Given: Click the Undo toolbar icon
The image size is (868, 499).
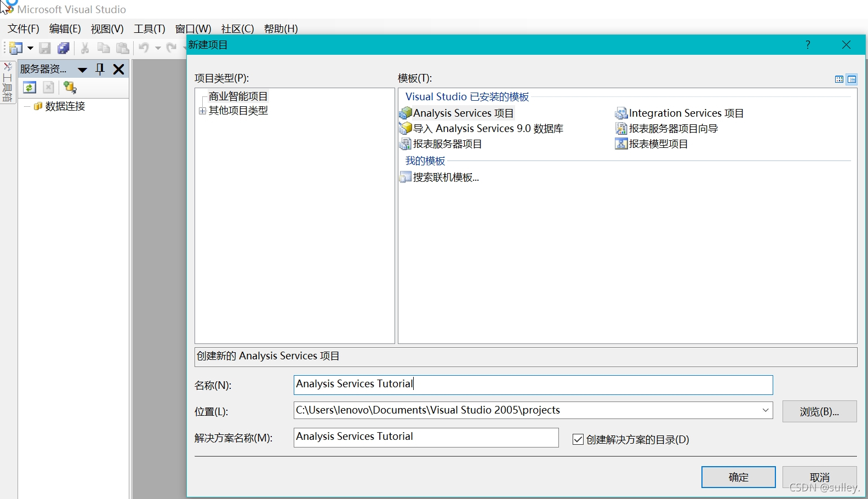Looking at the screenshot, I should click(144, 48).
